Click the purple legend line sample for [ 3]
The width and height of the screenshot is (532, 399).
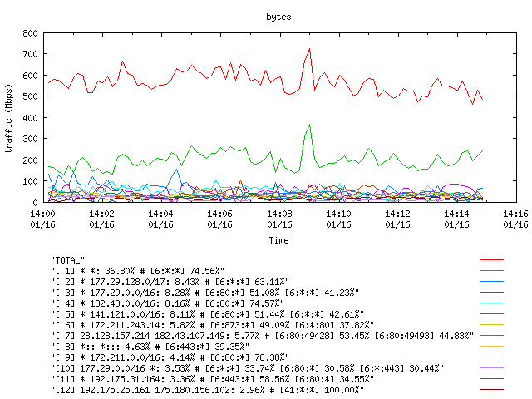coord(491,292)
